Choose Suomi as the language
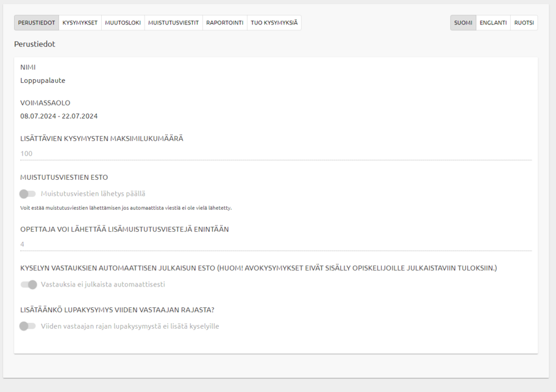556x392 pixels. coord(463,23)
